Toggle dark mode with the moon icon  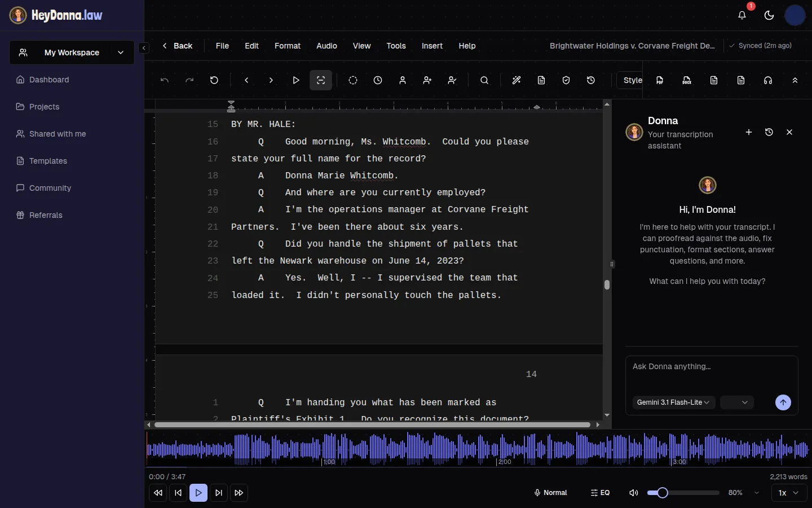pyautogui.click(x=769, y=15)
